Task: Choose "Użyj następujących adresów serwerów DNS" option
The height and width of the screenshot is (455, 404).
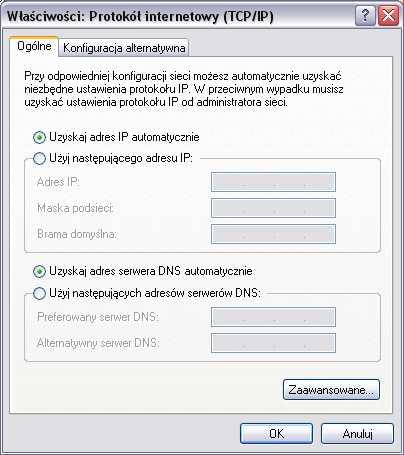Action: click(x=39, y=293)
